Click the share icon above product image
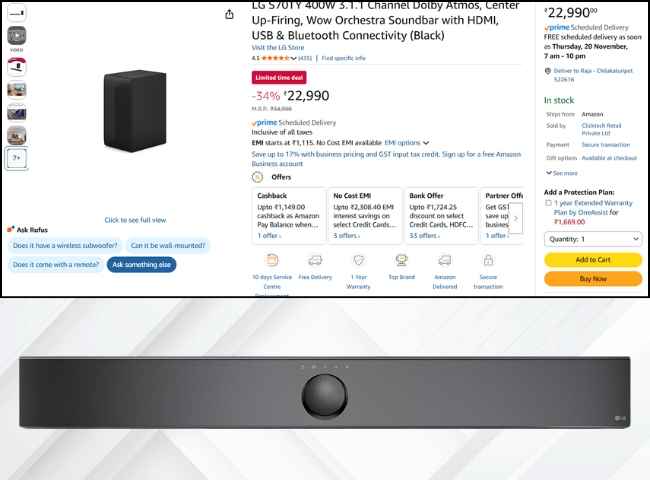 pos(229,15)
